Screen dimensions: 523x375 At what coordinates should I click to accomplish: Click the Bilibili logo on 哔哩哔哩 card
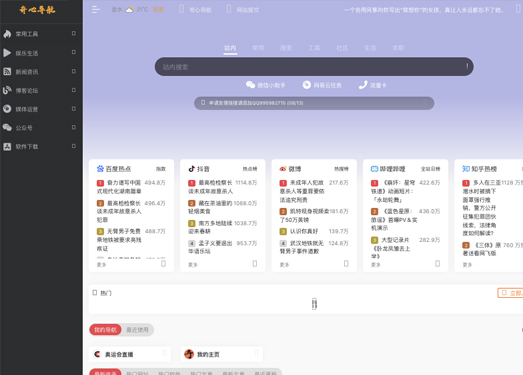(375, 169)
